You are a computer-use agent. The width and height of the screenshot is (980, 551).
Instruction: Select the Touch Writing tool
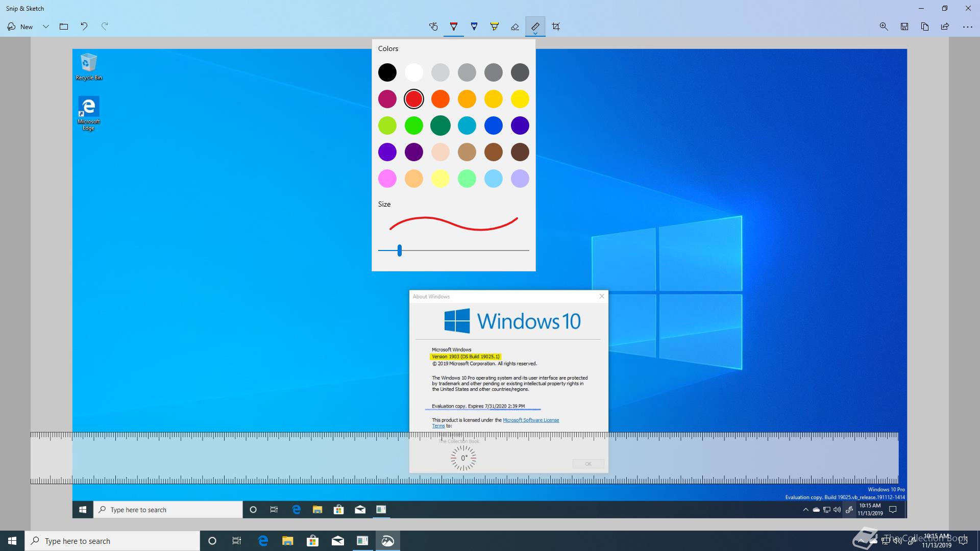point(433,27)
